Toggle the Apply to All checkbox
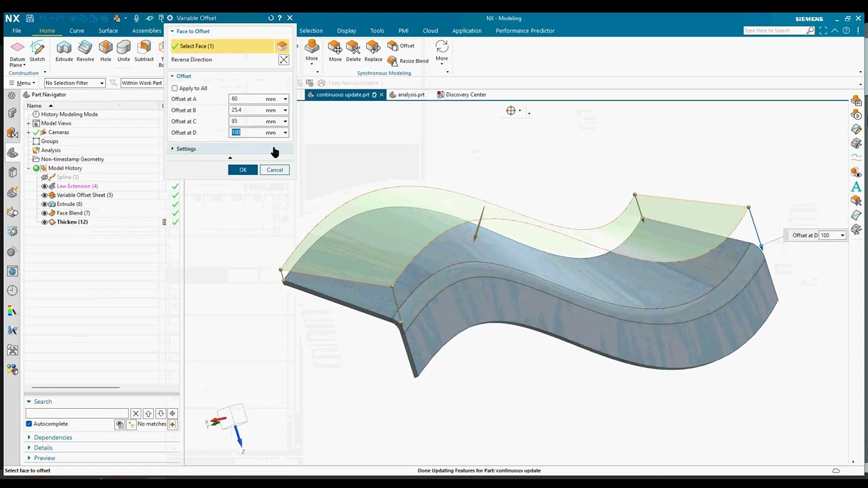 (175, 88)
